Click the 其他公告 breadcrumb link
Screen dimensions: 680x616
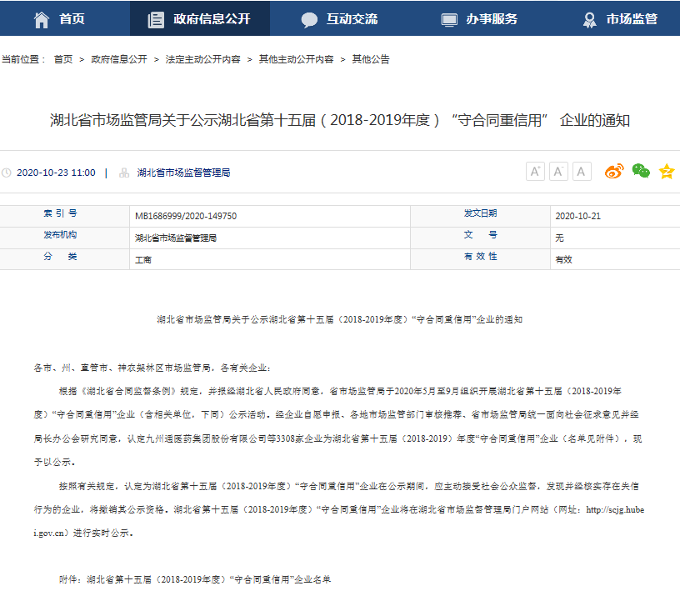(371, 59)
